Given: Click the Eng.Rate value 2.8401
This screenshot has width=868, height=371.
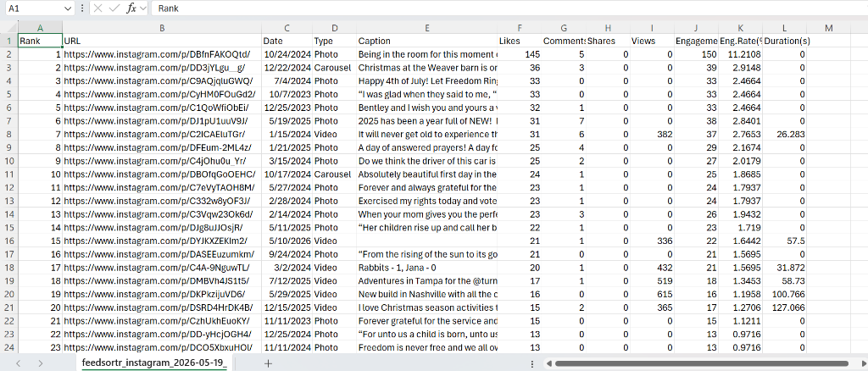Looking at the screenshot, I should click(x=741, y=120).
